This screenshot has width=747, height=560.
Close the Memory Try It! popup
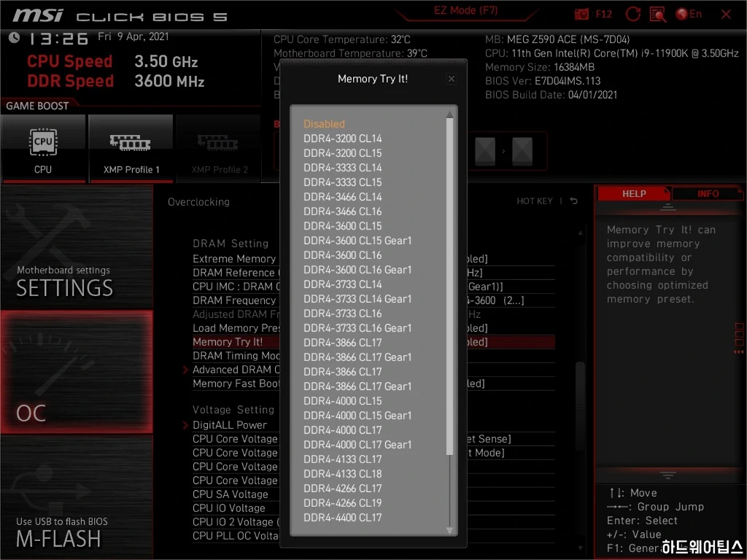tap(451, 79)
